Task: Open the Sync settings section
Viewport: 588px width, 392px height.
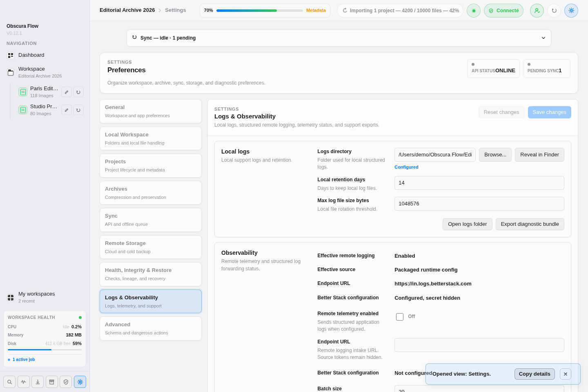Action: 151,220
